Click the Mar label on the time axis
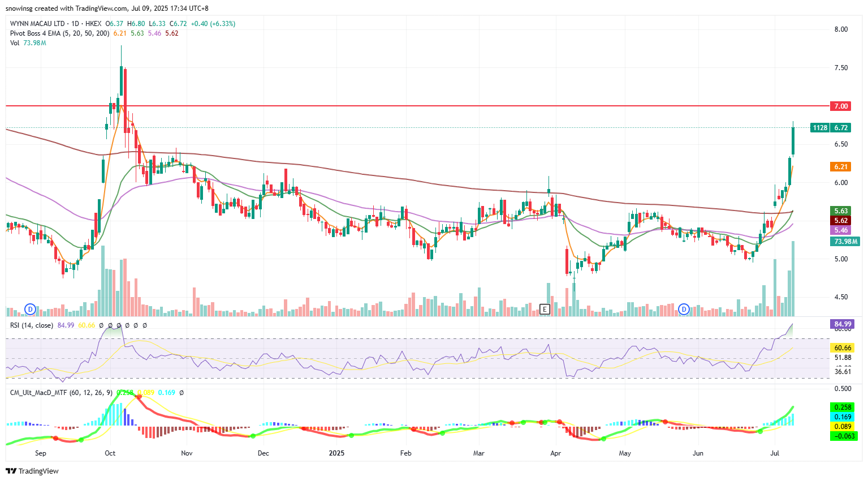This screenshot has height=481, width=868. pos(479,453)
